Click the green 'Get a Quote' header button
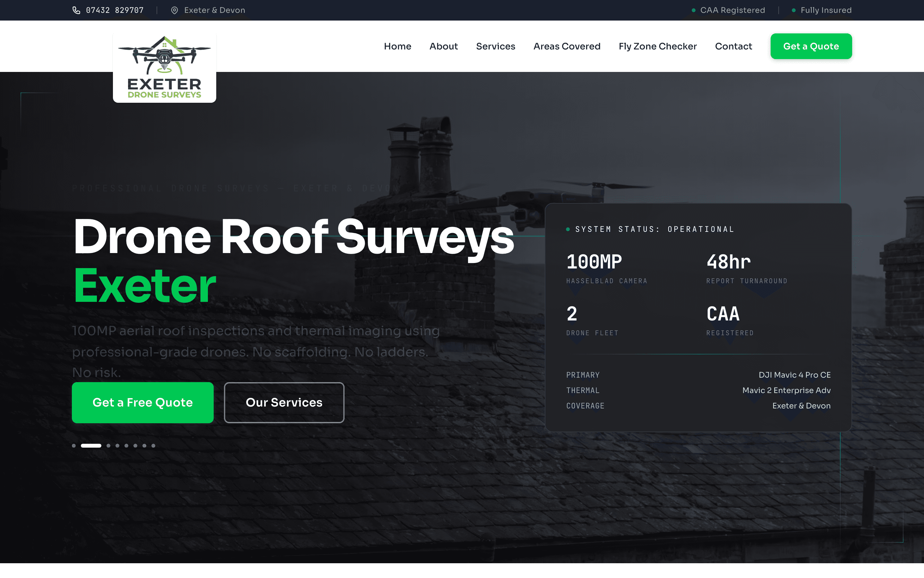The height and width of the screenshot is (578, 924). tap(811, 46)
